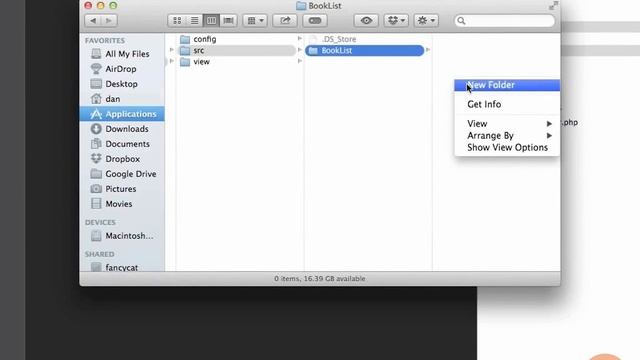This screenshot has height=360, width=640.
Task: Expand arrow beside BookList folder
Action: click(428, 50)
